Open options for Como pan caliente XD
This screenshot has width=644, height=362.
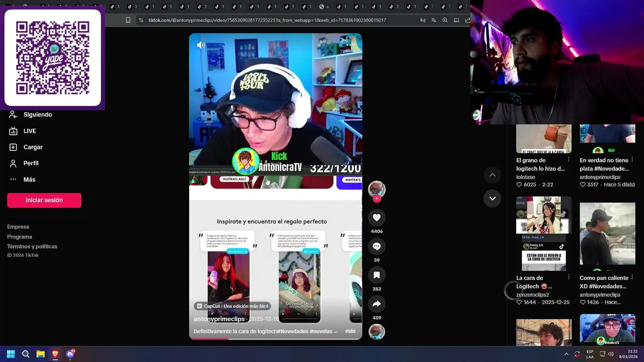(x=632, y=277)
